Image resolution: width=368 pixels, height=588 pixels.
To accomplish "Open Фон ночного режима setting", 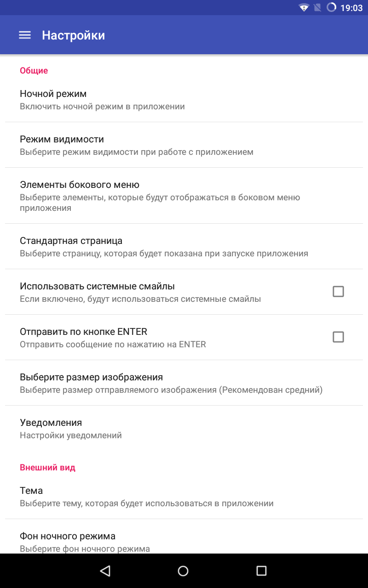I will [184, 542].
